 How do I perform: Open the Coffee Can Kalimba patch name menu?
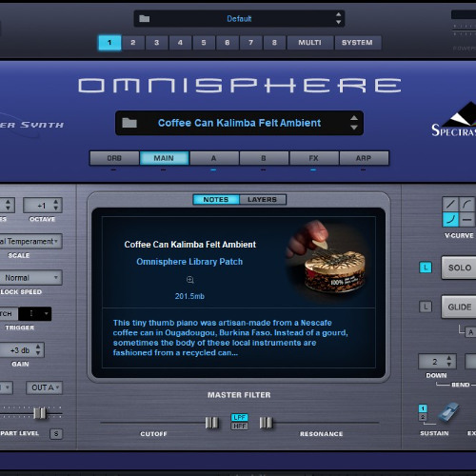[239, 123]
